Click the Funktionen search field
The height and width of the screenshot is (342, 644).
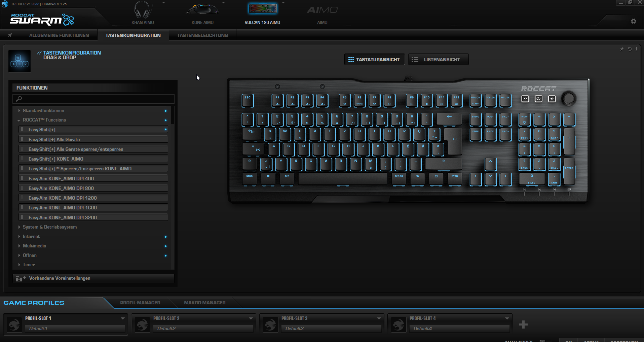pos(93,99)
